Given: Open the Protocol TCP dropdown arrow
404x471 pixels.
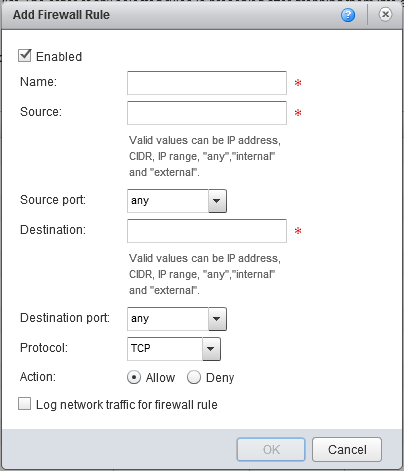Looking at the screenshot, I should point(211,349).
